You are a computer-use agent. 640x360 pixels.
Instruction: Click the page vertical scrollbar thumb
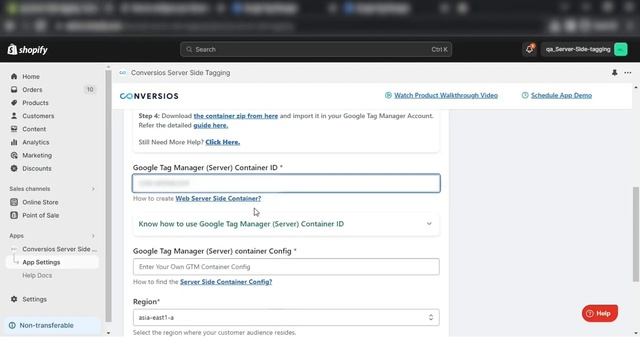pos(636,234)
